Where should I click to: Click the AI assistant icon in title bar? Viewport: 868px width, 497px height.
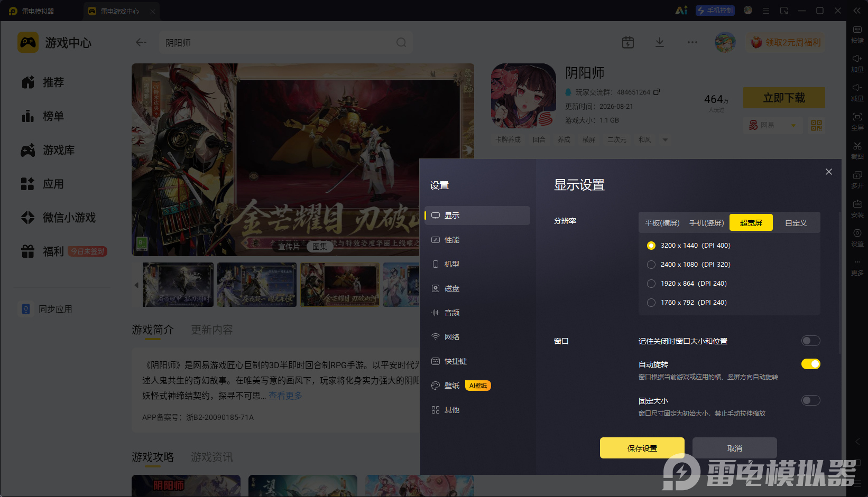click(x=681, y=11)
